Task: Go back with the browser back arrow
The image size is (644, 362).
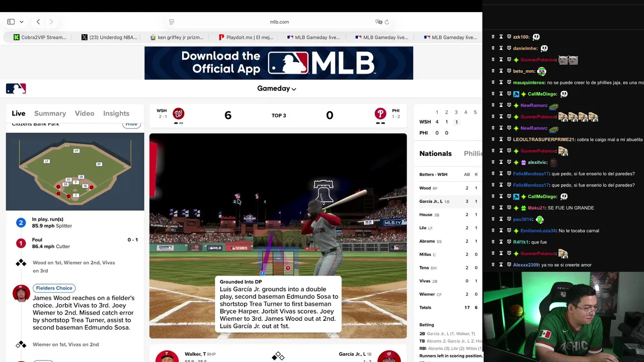Action: [x=38, y=22]
